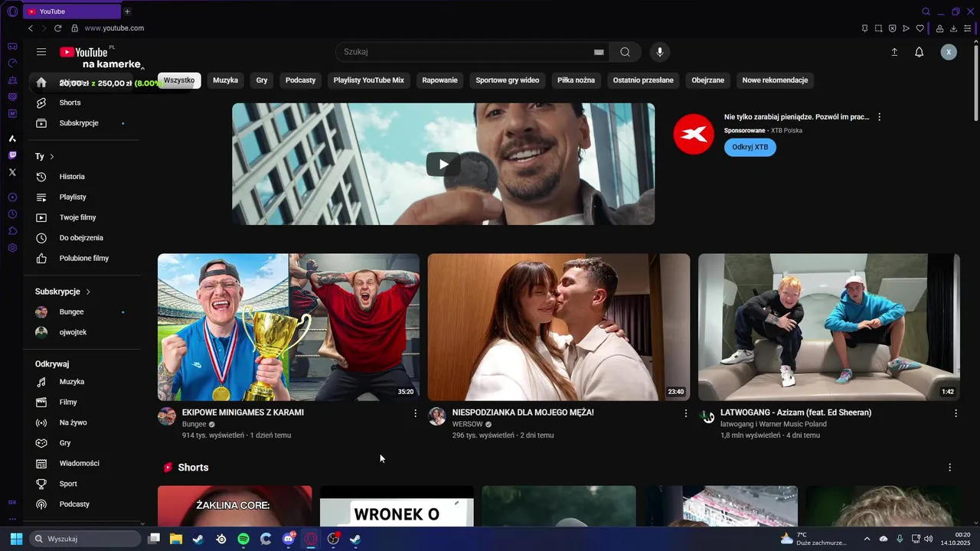Go back in browser history
Image resolution: width=980 pixels, height=551 pixels.
[31, 28]
